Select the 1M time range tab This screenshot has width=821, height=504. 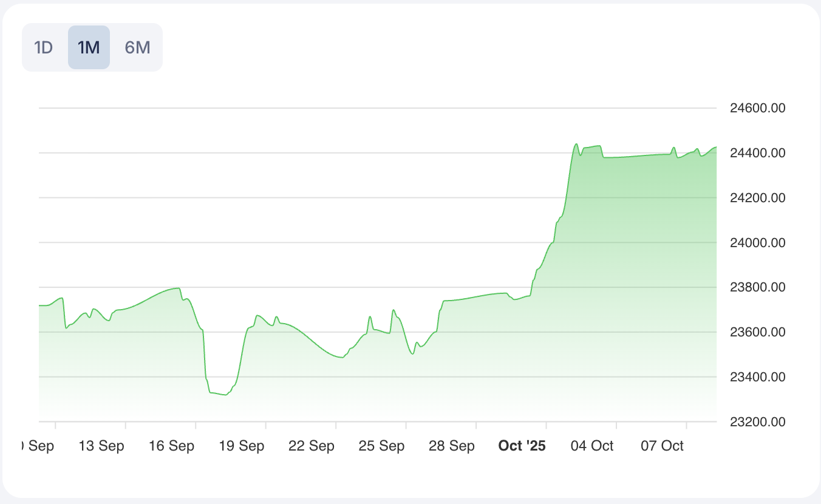(x=89, y=47)
